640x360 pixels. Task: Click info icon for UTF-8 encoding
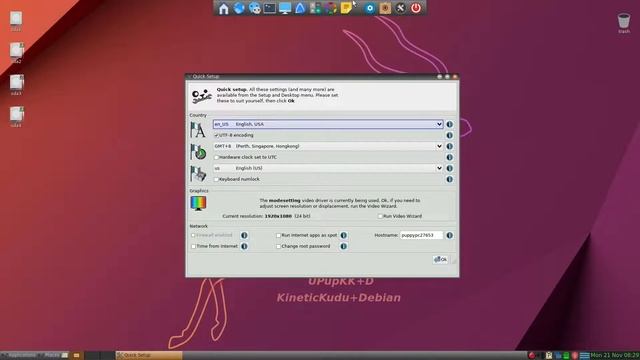tap(449, 135)
